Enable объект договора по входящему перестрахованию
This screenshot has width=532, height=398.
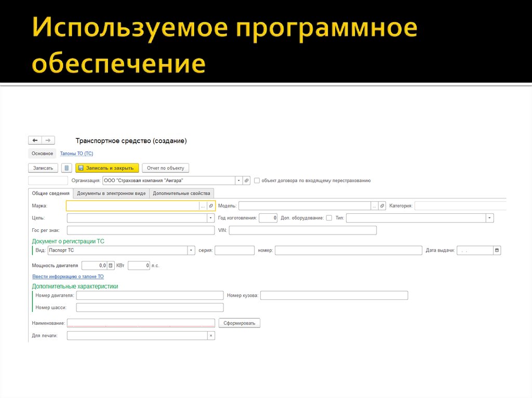pyautogui.click(x=256, y=180)
